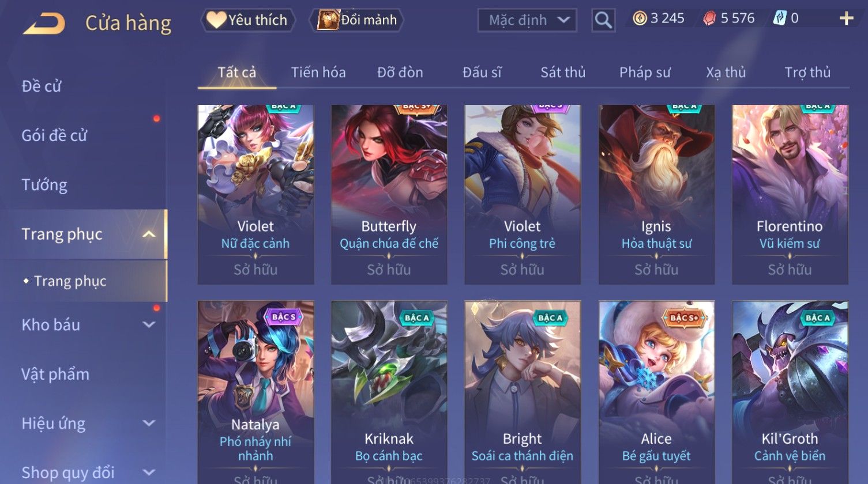Image resolution: width=868 pixels, height=484 pixels.
Task: Open Gói đề cử in sidebar
Action: [54, 135]
